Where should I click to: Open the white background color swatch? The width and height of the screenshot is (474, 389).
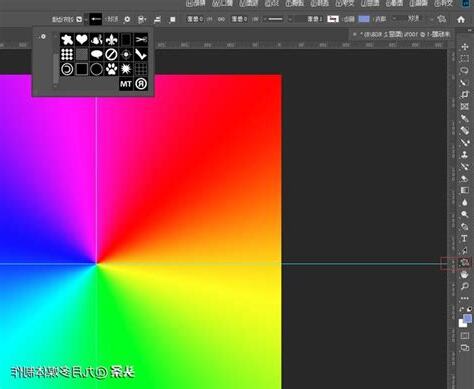point(462,323)
